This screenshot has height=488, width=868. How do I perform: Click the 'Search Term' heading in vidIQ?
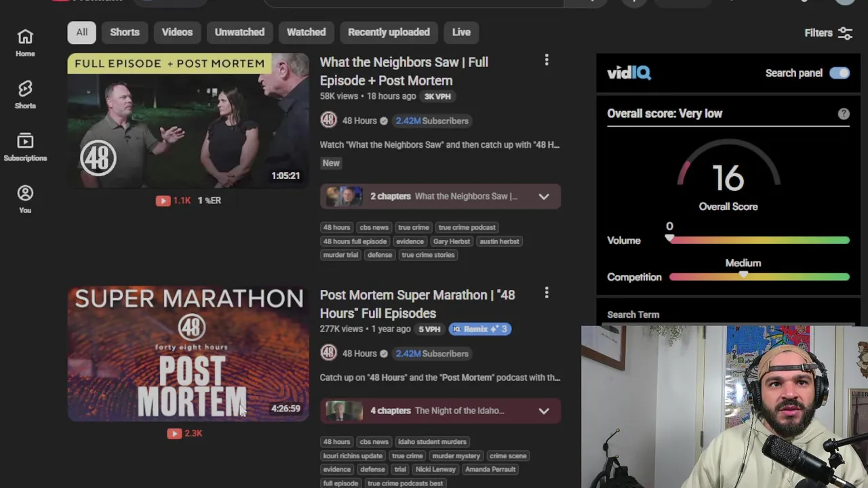click(x=633, y=314)
